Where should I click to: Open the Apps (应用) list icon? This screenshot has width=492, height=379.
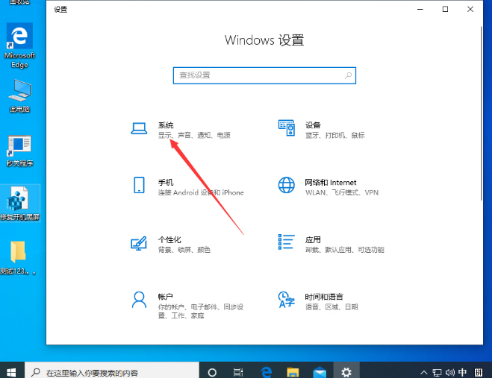pyautogui.click(x=286, y=242)
